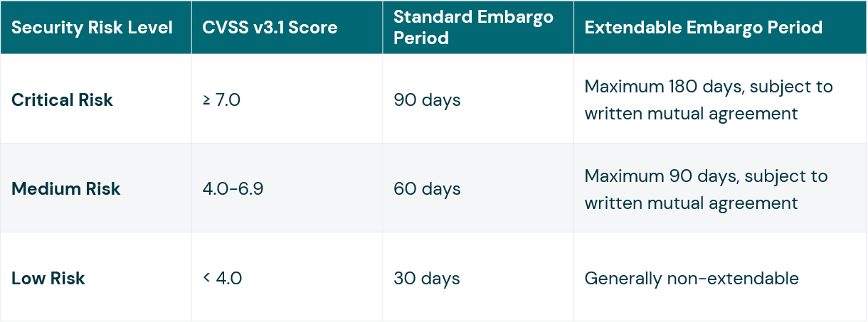Click the Security Risk Level column header

(92, 28)
